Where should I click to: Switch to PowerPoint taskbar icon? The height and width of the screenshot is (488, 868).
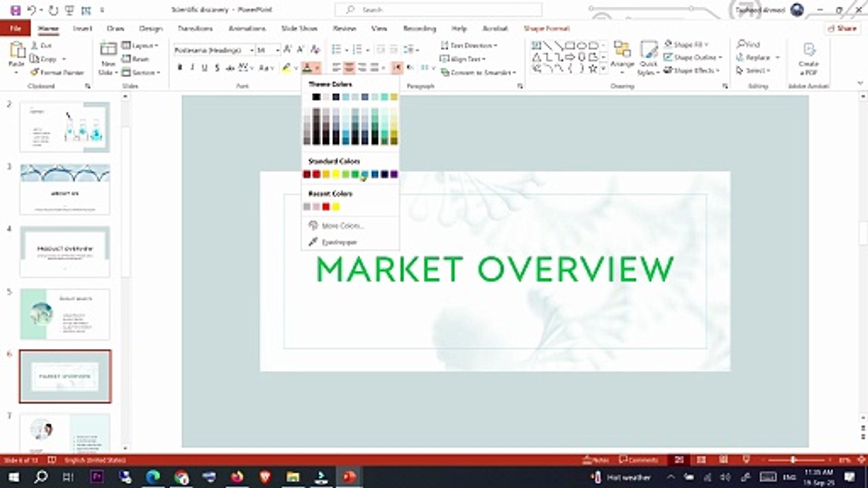[349, 477]
